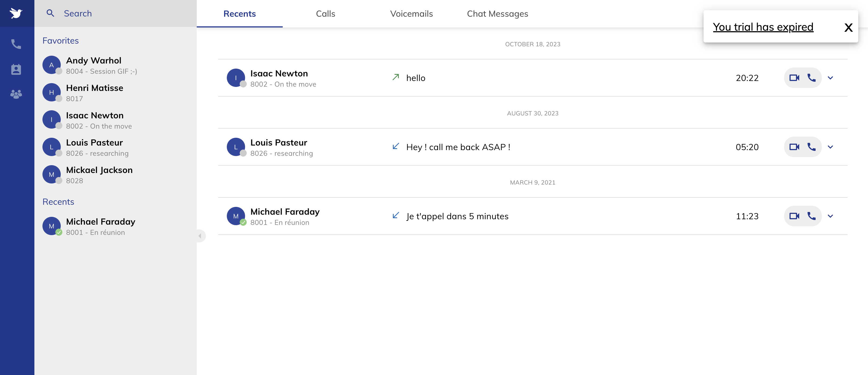The height and width of the screenshot is (375, 868).
Task: Open the Je t'appel dans 5 minutes message
Action: pos(457,216)
